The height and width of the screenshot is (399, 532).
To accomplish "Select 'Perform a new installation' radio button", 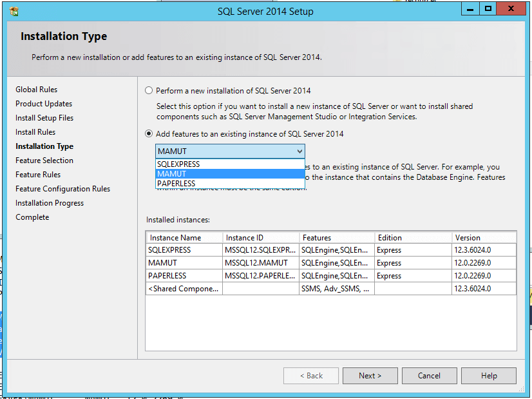I will (x=149, y=91).
